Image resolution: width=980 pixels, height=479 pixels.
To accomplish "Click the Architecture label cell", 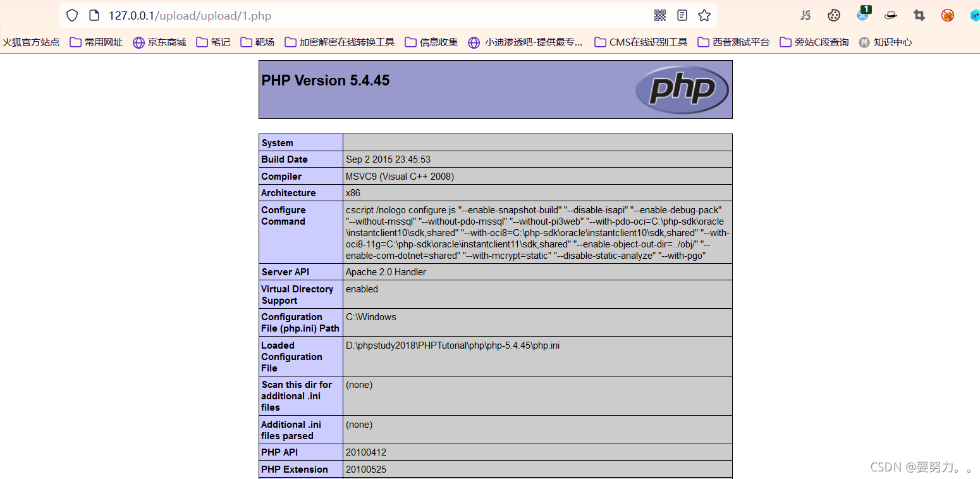I will coord(301,193).
